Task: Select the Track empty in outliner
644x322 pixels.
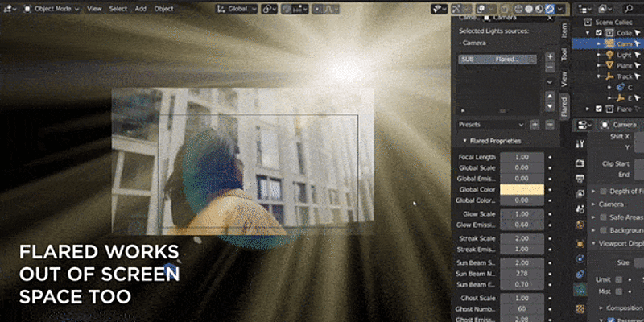Action: tap(625, 76)
